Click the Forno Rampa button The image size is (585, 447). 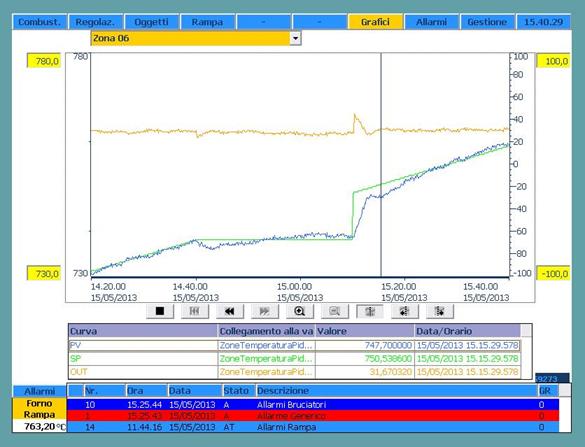[x=40, y=409]
